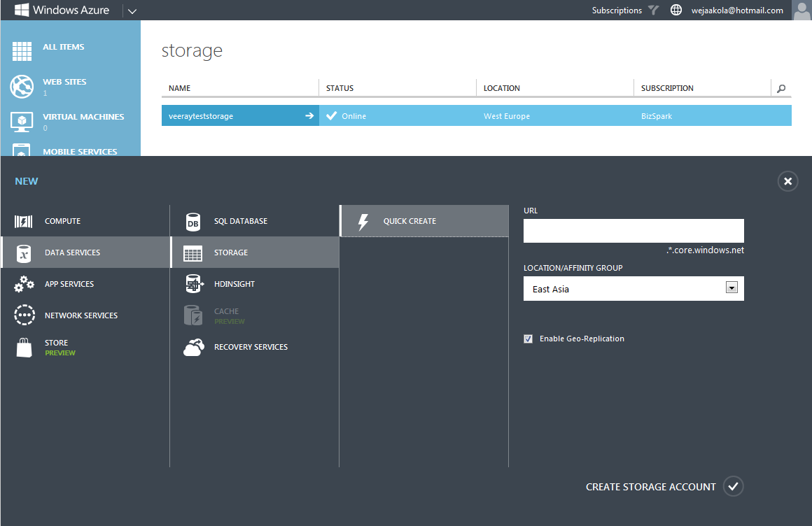Click the Web Sites globe icon

22,87
